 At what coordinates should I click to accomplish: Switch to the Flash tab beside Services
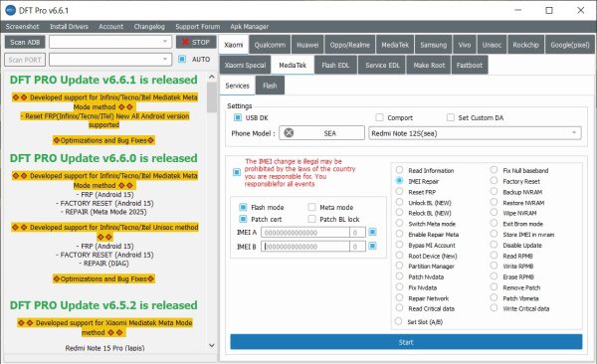coord(270,86)
